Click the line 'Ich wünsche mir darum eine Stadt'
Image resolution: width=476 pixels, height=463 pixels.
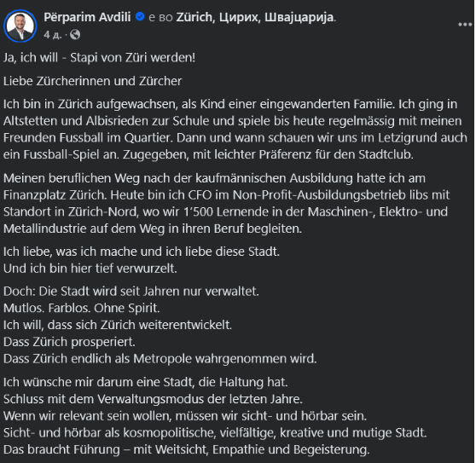(x=145, y=382)
